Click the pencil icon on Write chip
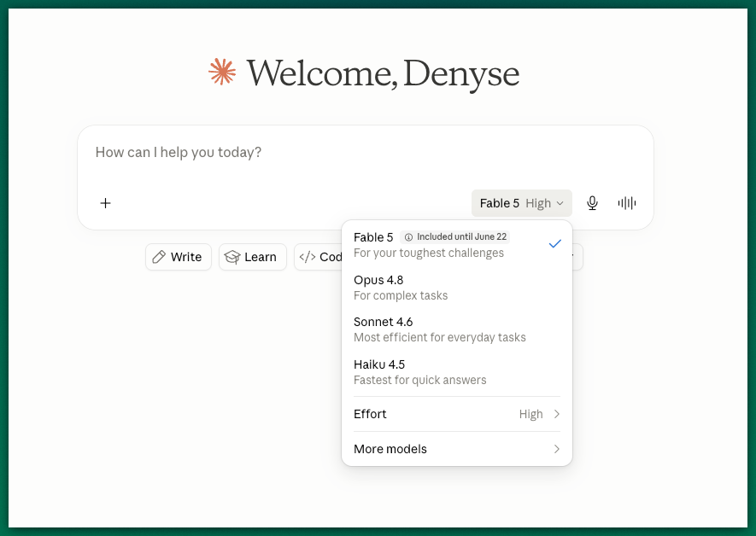Viewport: 756px width, 536px height. click(x=159, y=257)
